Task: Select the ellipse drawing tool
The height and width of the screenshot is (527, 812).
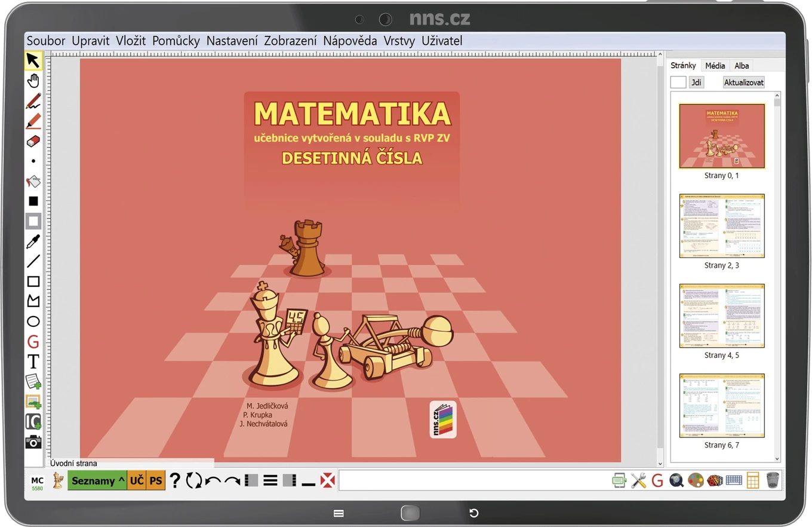Action: [33, 321]
